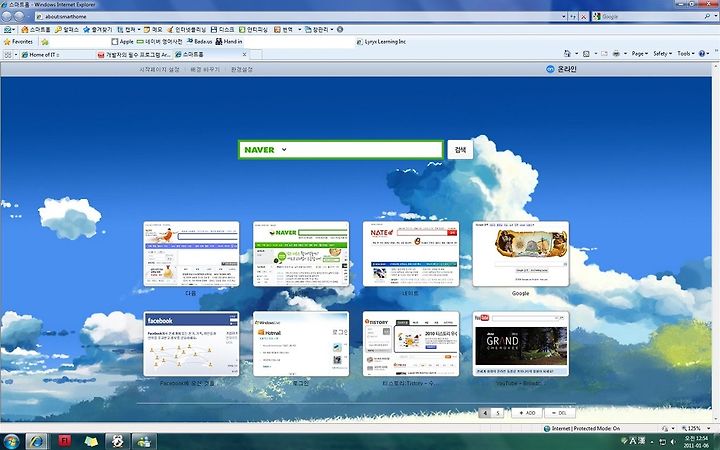Image resolution: width=720 pixels, height=450 pixels.
Task: Open the Safety menu
Action: click(x=662, y=54)
